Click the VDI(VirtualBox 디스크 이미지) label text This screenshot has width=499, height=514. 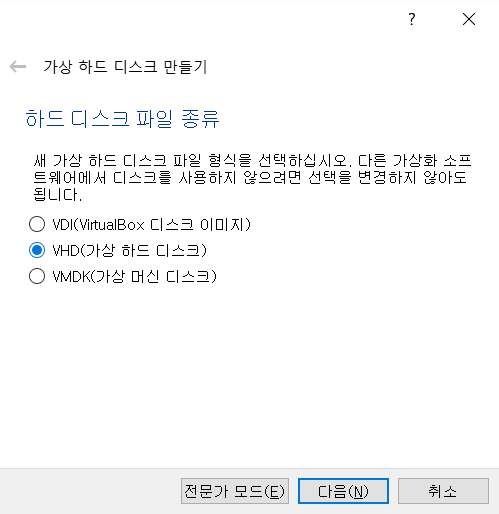click(x=152, y=224)
